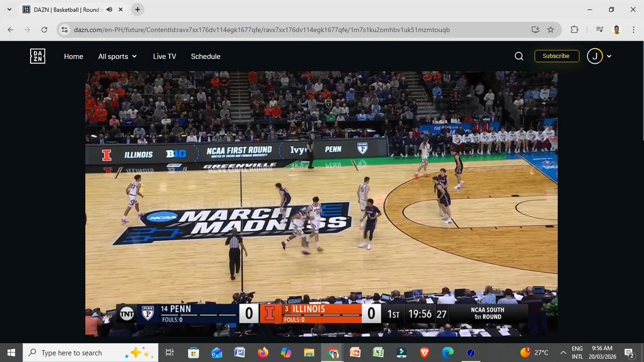Image resolution: width=644 pixels, height=362 pixels.
Task: Open a new browser tab
Action: [x=138, y=10]
